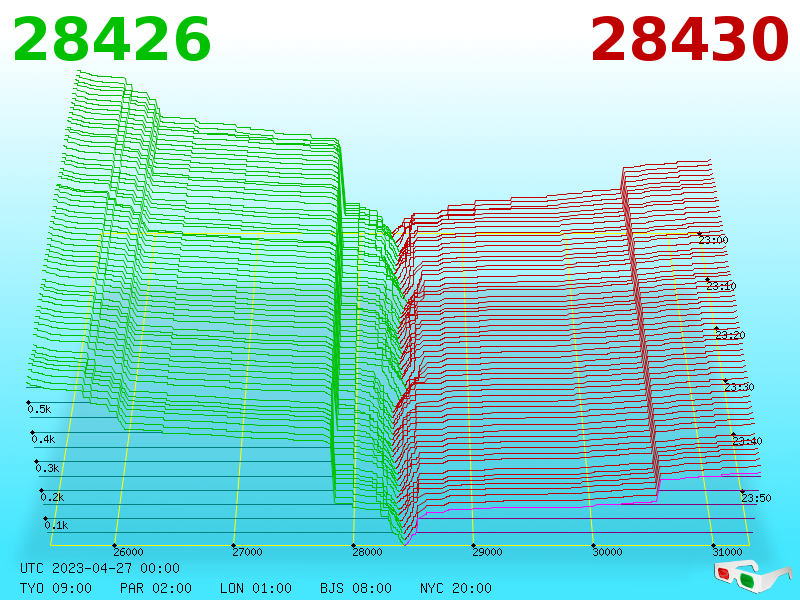Viewport: 800px width, 600px height.
Task: Click the 23:10 time axis marker
Action: pyautogui.click(x=721, y=286)
